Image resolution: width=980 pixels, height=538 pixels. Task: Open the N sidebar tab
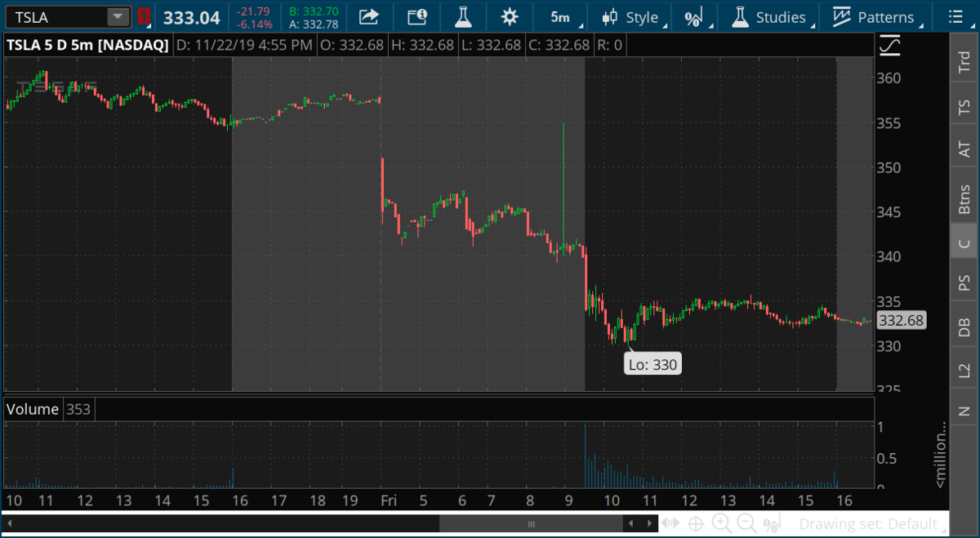(964, 411)
